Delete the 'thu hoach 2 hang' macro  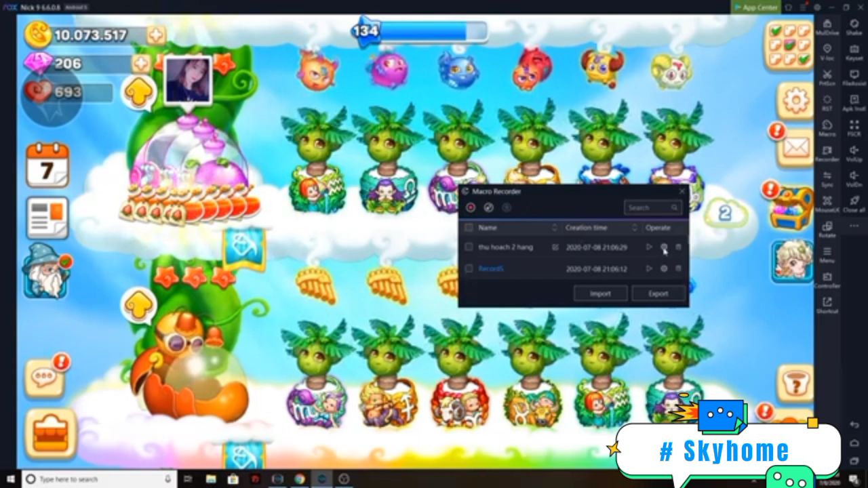coord(678,247)
